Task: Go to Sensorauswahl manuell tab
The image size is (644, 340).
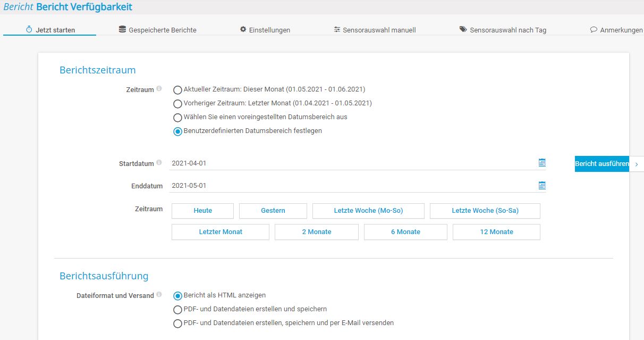Action: click(375, 30)
